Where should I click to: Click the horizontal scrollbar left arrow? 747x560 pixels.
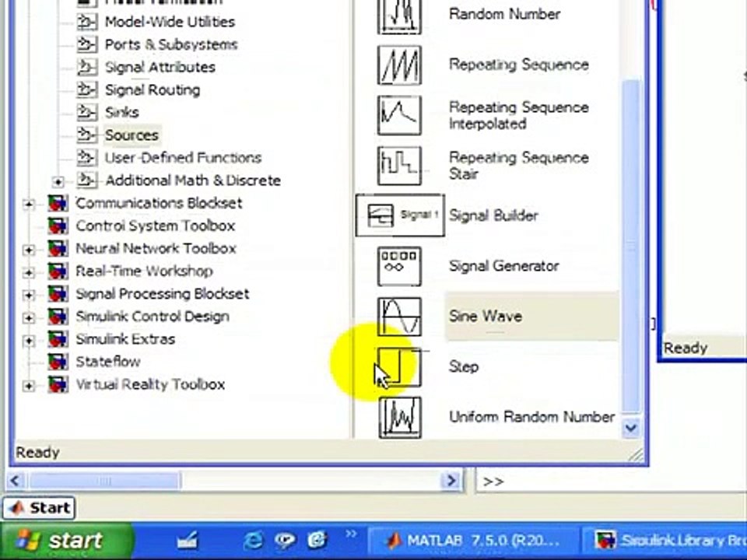point(15,481)
